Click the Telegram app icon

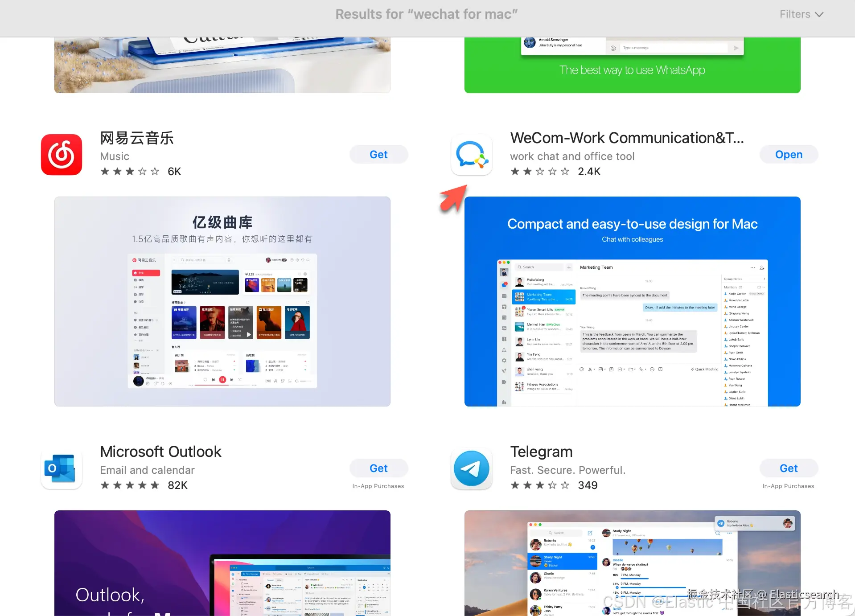coord(472,468)
